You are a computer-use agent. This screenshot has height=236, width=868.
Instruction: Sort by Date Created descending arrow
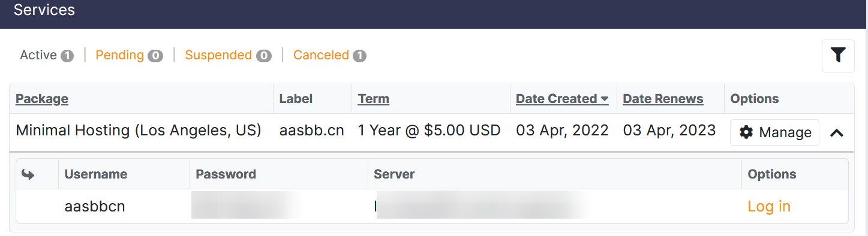[605, 99]
